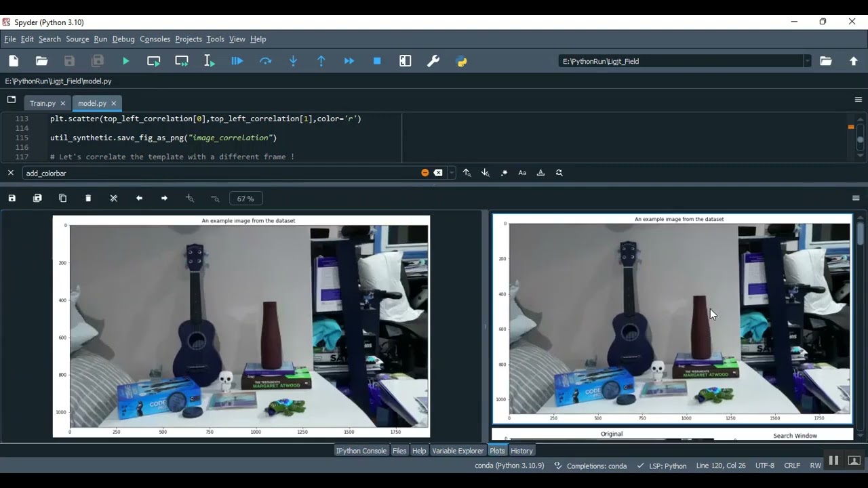Viewport: 868px width, 488px height.
Task: Open the Run menu
Action: pos(100,39)
